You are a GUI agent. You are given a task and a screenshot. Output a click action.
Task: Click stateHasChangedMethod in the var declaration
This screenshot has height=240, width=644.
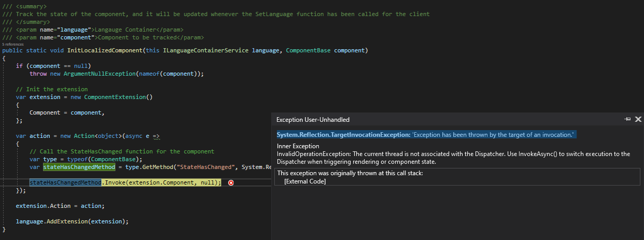pyautogui.click(x=79, y=167)
